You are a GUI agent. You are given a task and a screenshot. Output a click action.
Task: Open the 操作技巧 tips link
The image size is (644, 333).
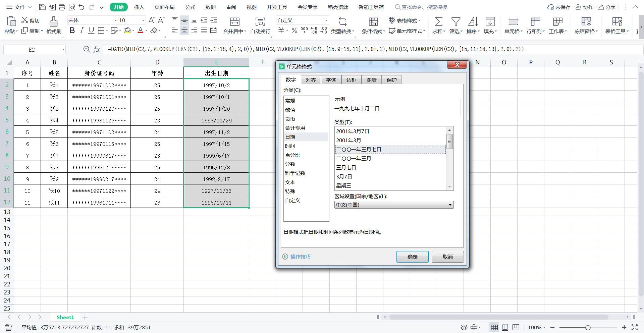click(300, 257)
